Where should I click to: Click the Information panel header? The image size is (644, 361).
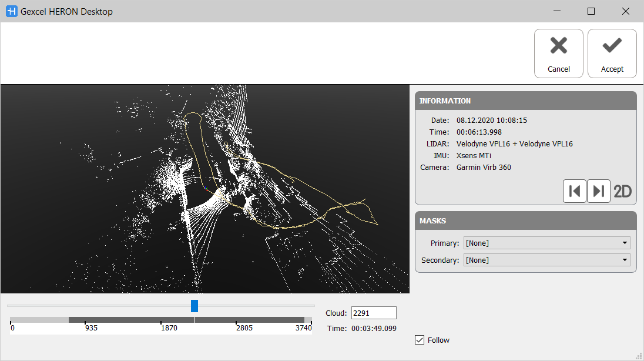pos(525,101)
